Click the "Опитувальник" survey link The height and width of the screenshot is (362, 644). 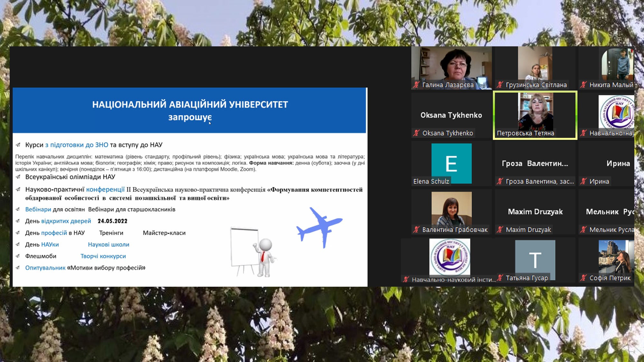(x=45, y=268)
